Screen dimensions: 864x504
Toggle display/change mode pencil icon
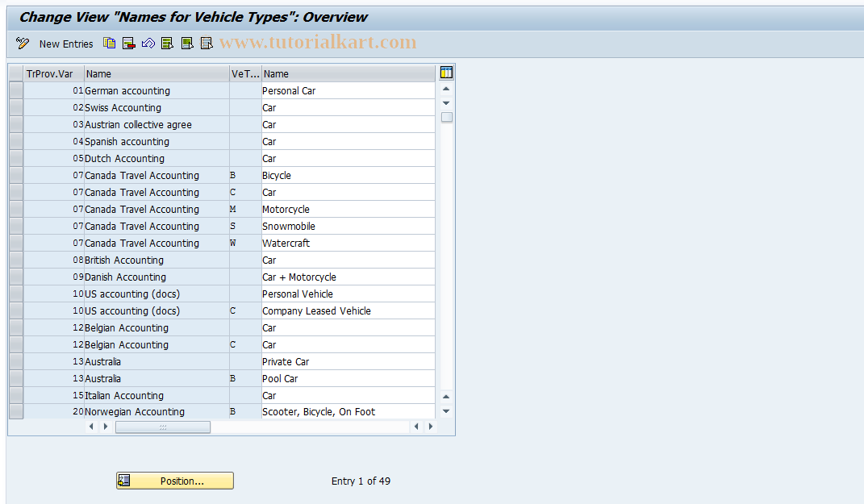click(x=23, y=44)
